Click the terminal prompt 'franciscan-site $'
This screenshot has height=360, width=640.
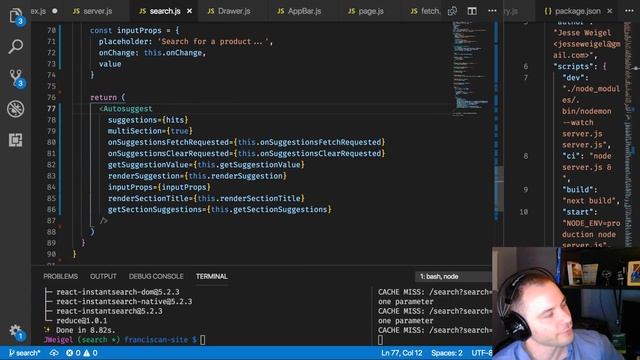pos(160,340)
